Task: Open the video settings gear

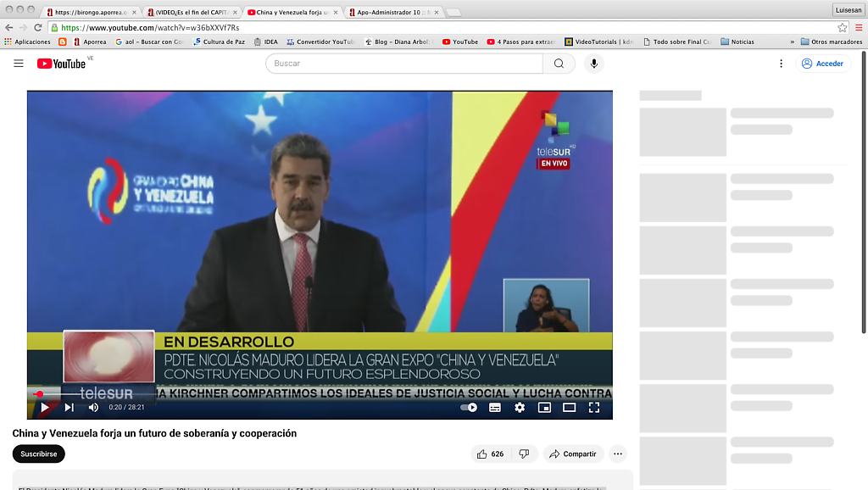Action: click(520, 408)
